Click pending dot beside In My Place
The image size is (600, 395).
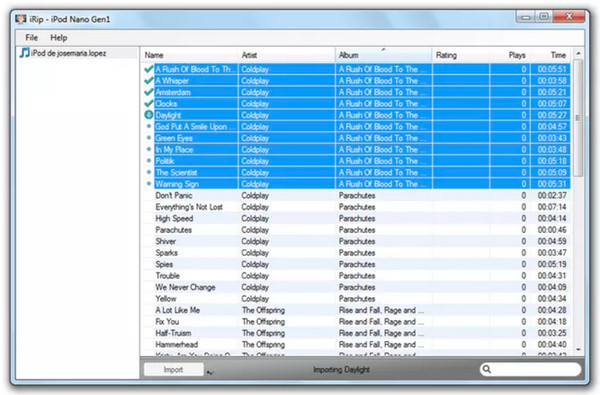pos(149,149)
